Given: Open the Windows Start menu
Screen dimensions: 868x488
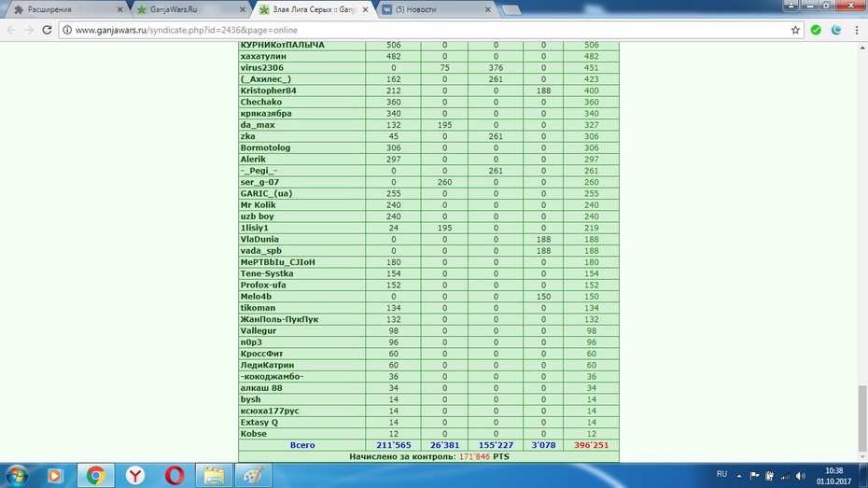Looking at the screenshot, I should click(16, 475).
